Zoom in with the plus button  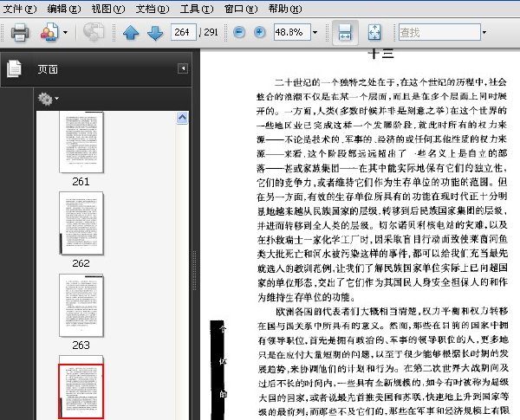pyautogui.click(x=260, y=32)
